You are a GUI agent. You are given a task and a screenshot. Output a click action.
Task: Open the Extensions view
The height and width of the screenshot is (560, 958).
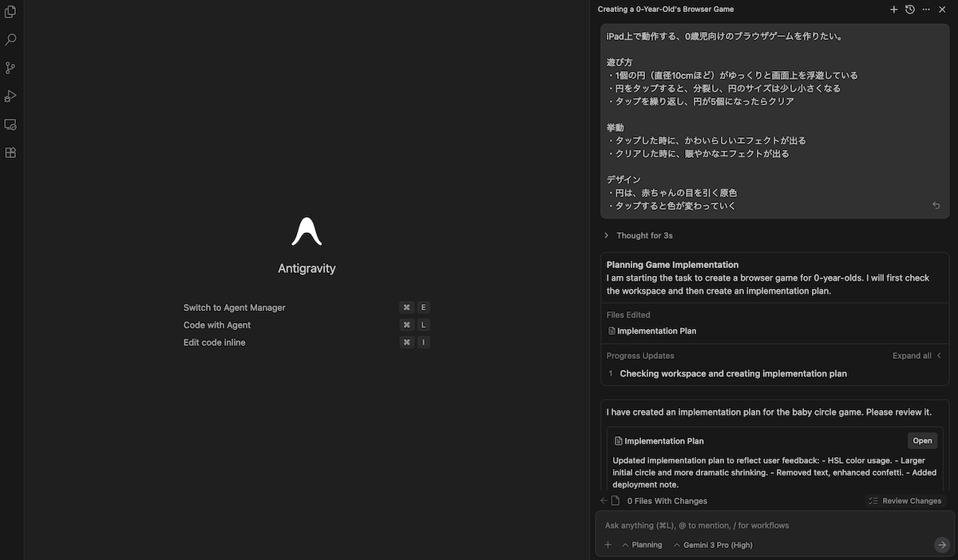(10, 152)
